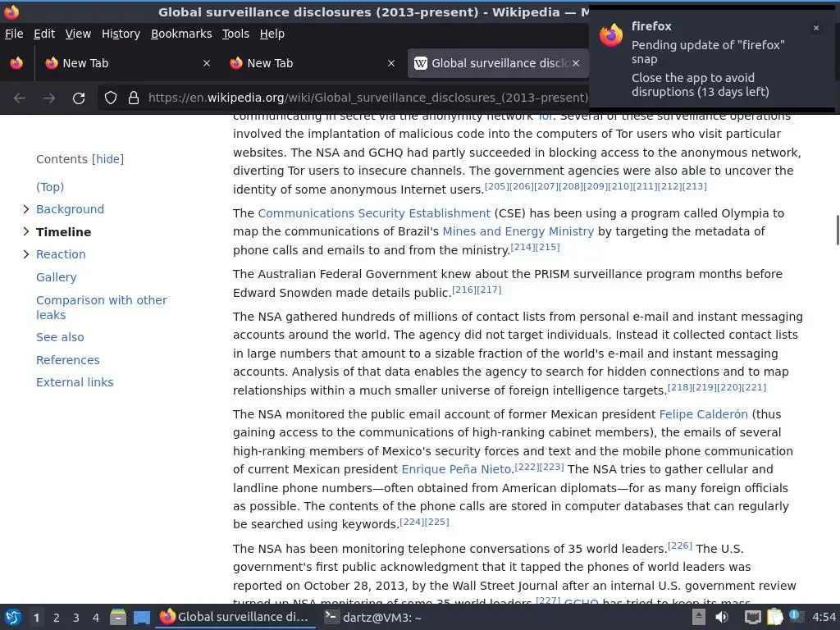Reload the current page
This screenshot has width=840, height=630.
pos(79,98)
